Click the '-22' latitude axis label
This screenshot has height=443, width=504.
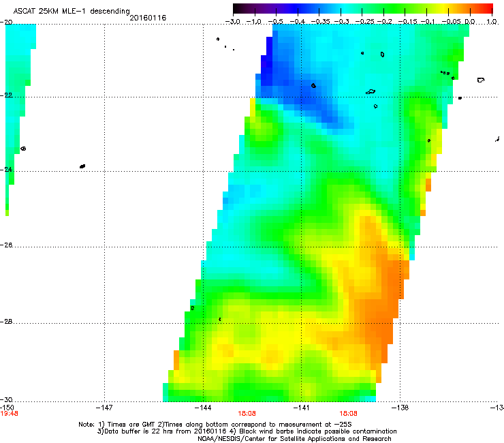point(6,95)
